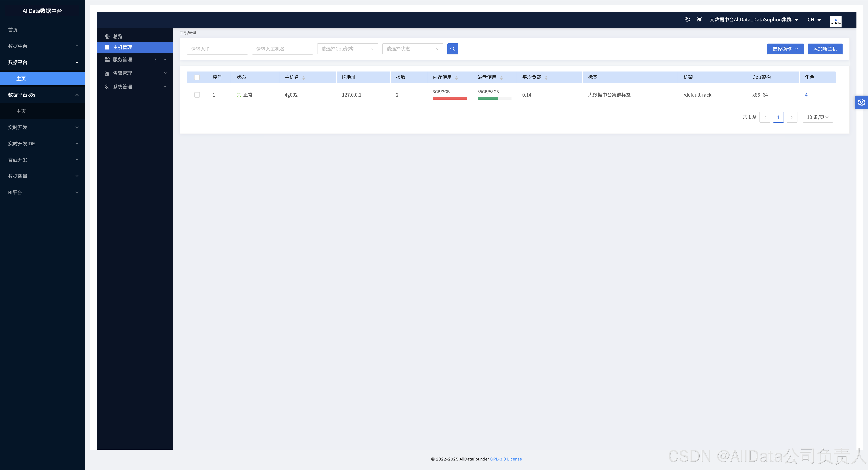Toggle the select-all header checkbox
The width and height of the screenshot is (868, 470).
(197, 77)
